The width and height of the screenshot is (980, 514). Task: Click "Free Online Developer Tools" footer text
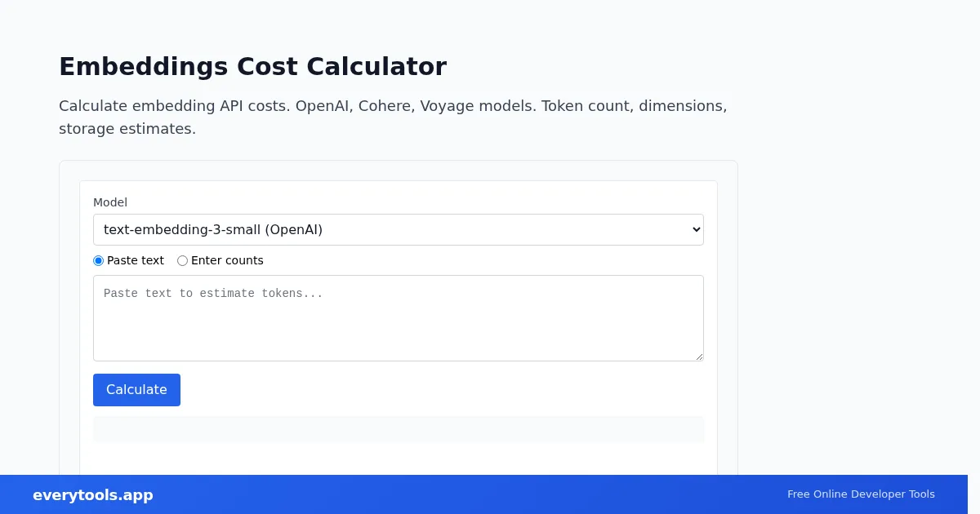click(x=861, y=494)
